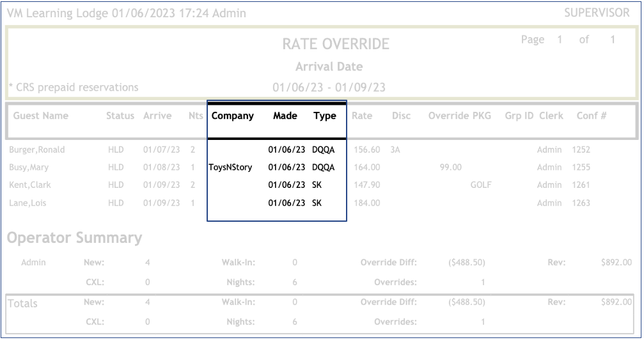Open the Lane,Lois guest entry
This screenshot has height=340, width=644.
click(27, 203)
